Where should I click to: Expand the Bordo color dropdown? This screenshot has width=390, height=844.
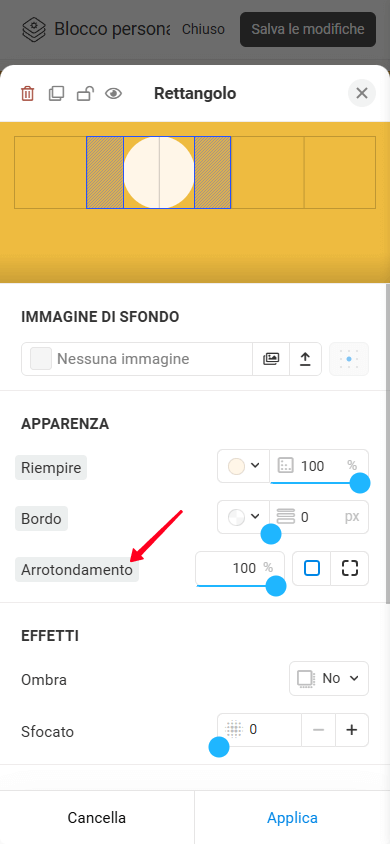click(x=244, y=517)
